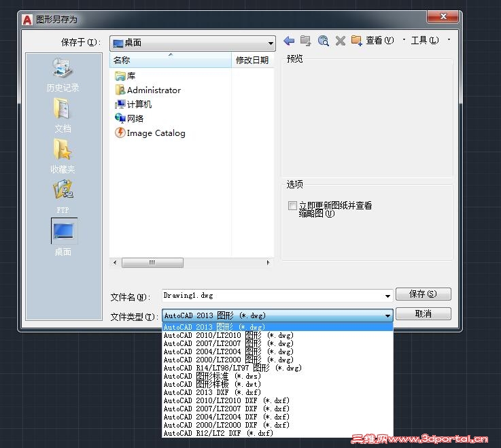Image resolution: width=501 pixels, height=448 pixels.
Task: Click the 取消 cancel button
Action: click(x=423, y=314)
